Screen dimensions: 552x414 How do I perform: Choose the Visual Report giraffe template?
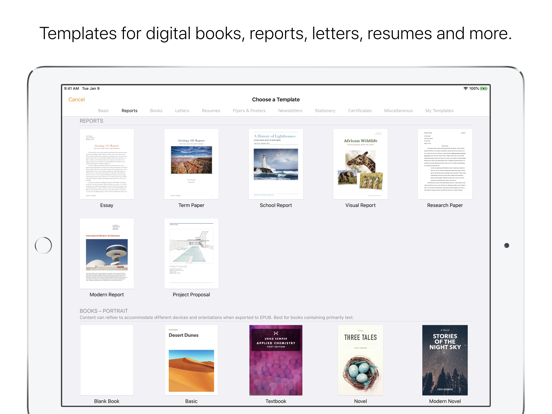pos(360,164)
